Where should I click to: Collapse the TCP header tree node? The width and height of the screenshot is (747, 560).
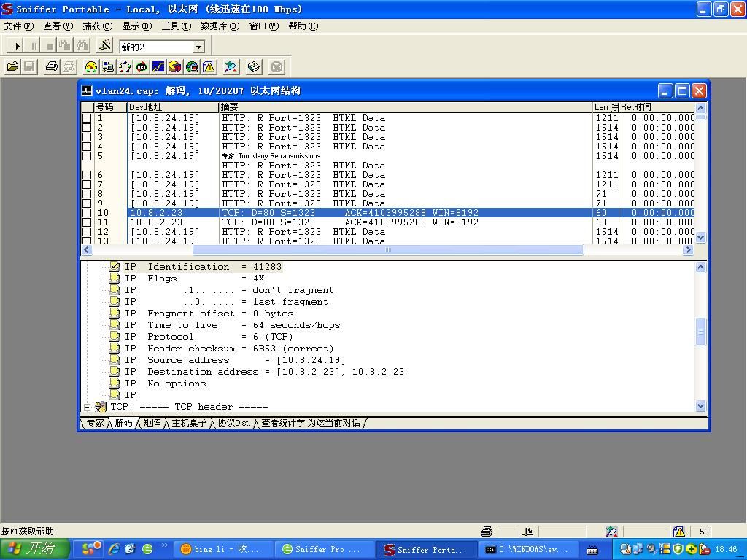87,407
